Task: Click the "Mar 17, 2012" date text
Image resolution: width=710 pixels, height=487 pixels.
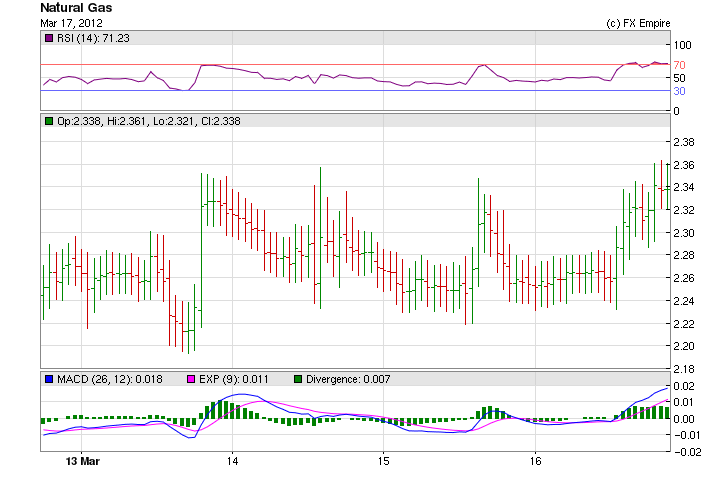Action: point(72,23)
